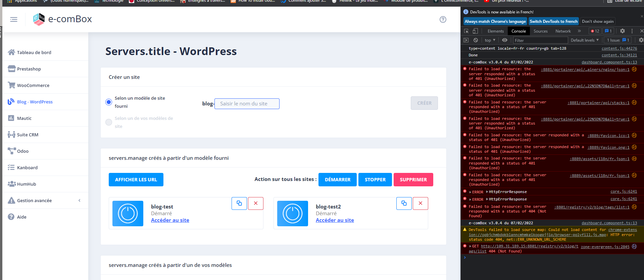The width and height of the screenshot is (644, 280).
Task: Toggle DevTools device toolbar icon
Action: (475, 31)
